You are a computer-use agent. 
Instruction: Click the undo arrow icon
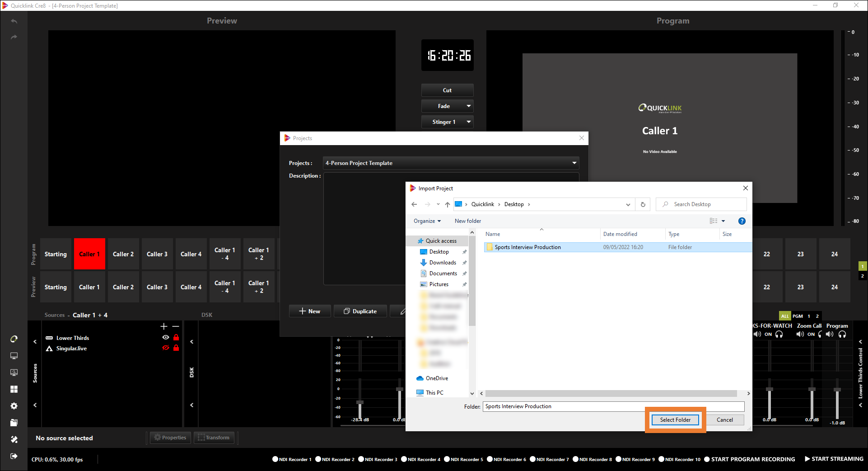pyautogui.click(x=14, y=21)
